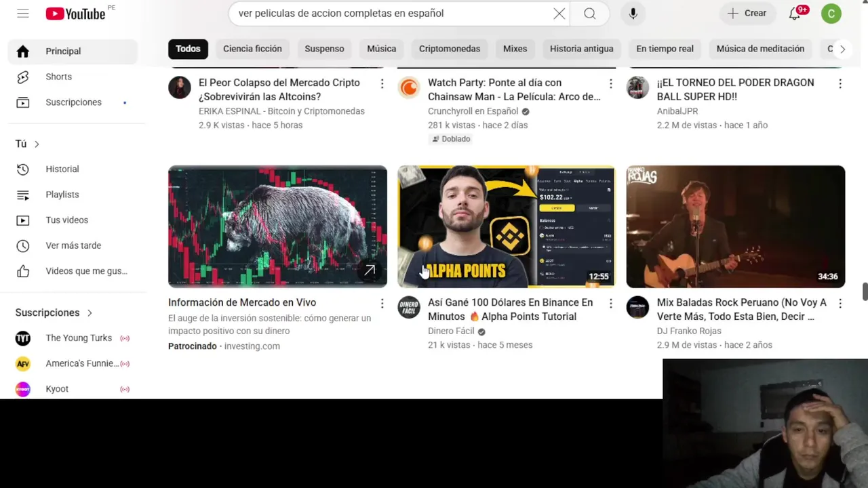
Task: Open Información de Mercado en Vivo title
Action: pyautogui.click(x=242, y=302)
